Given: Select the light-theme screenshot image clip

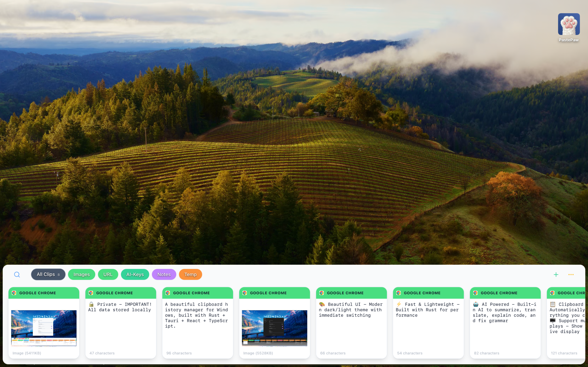Looking at the screenshot, I should [x=44, y=328].
